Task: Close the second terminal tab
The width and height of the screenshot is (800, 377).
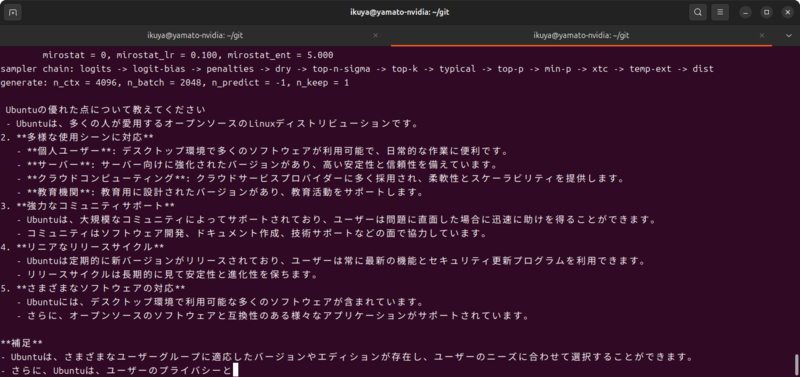Action: 762,35
